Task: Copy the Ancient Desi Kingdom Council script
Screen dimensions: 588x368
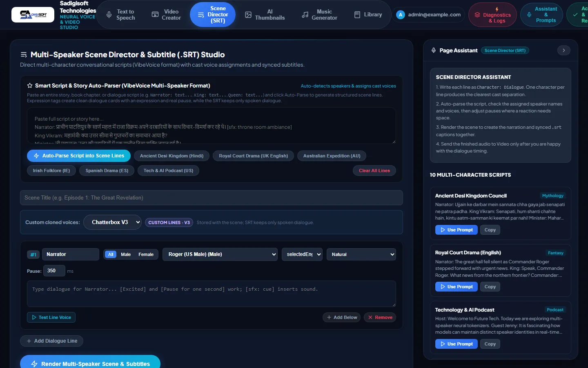Action: tap(490, 230)
